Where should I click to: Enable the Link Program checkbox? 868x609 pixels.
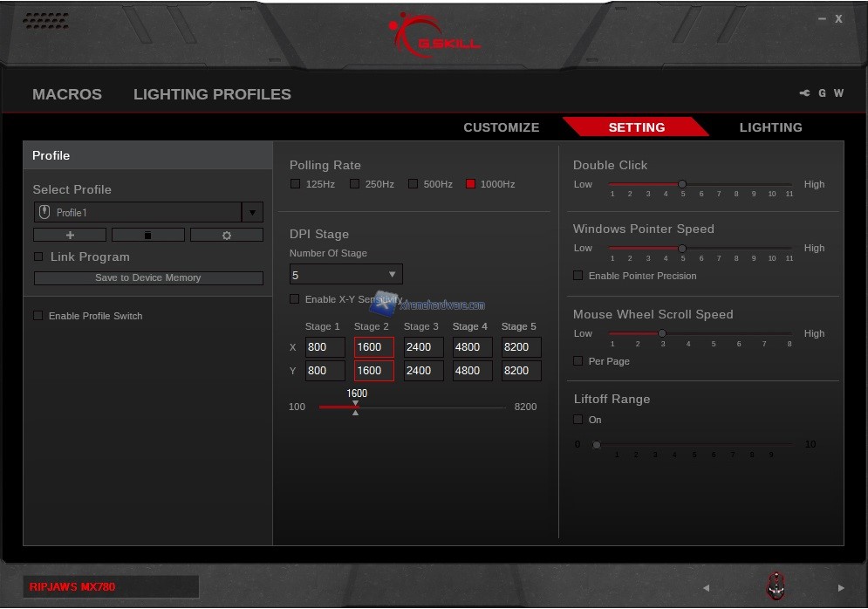pyautogui.click(x=38, y=257)
